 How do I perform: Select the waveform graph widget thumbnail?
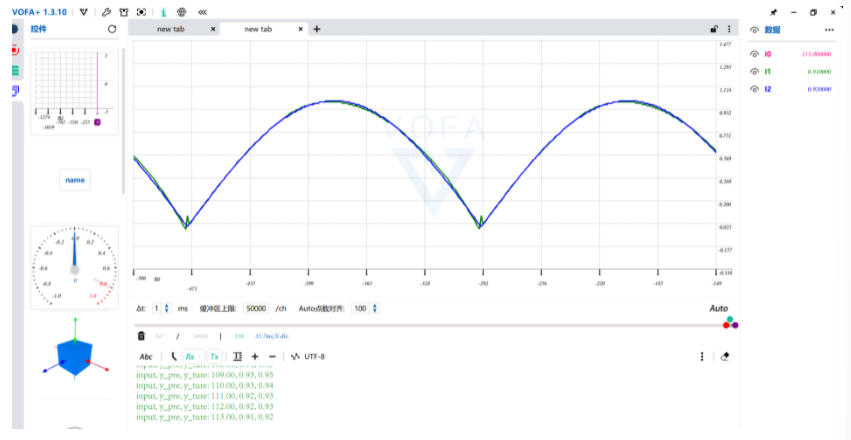coord(74,92)
